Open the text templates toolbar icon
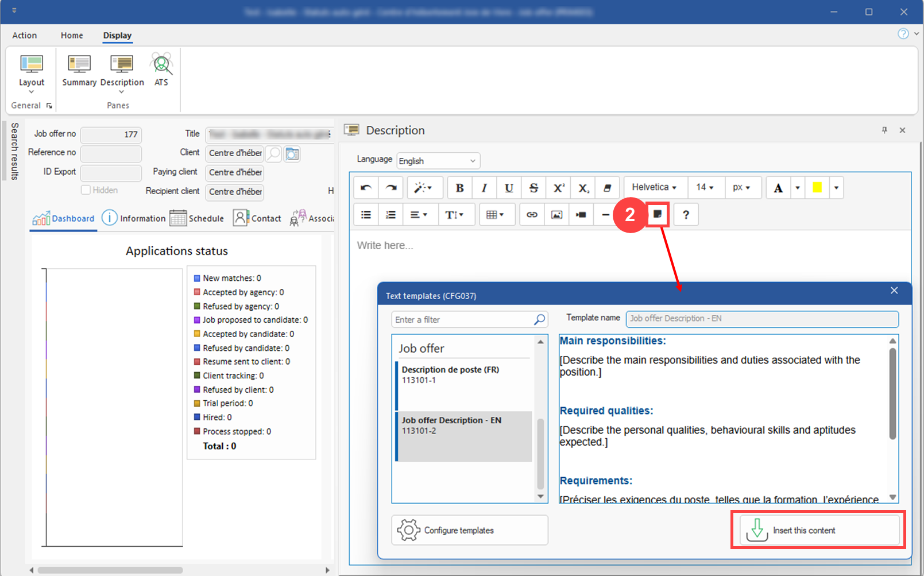Image resolution: width=924 pixels, height=576 pixels. pos(658,215)
